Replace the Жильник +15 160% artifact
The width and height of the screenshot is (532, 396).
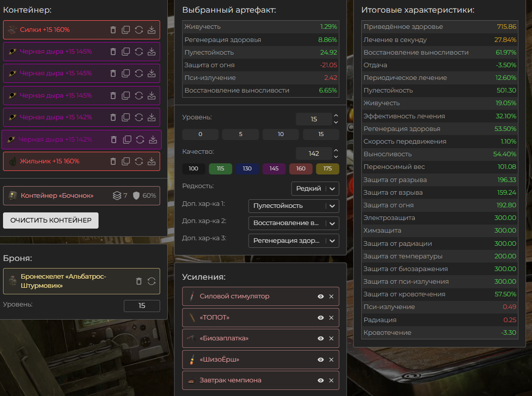coord(139,161)
